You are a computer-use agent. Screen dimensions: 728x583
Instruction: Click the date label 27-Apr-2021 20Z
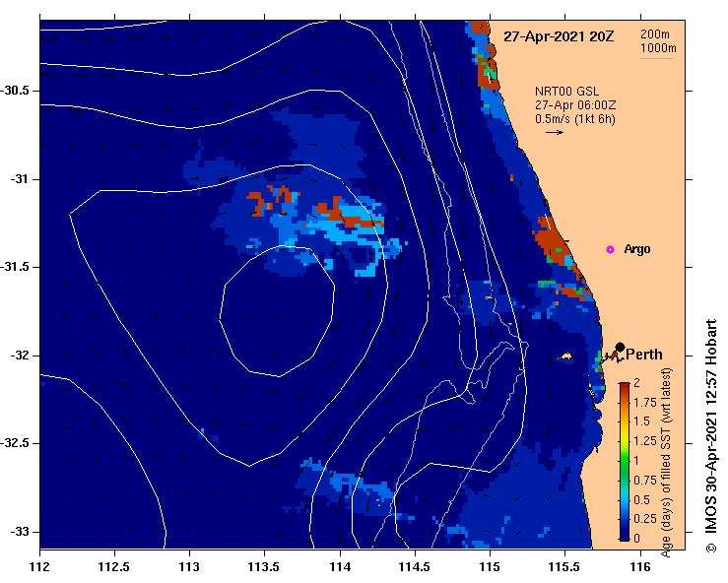559,36
